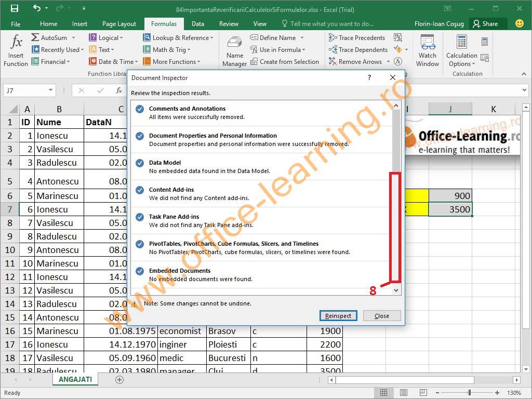Click the Calculate Sheet icon
The image size is (532, 399).
[x=485, y=58]
